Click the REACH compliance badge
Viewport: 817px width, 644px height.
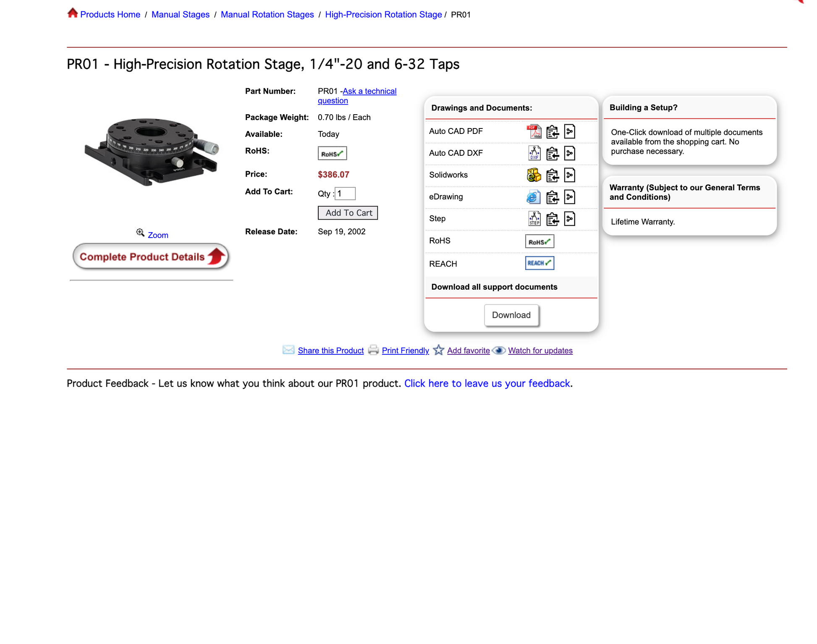[539, 263]
